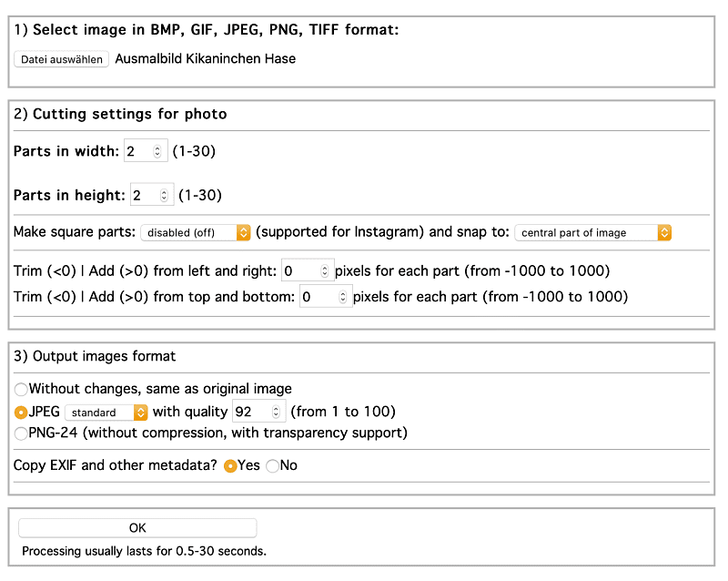This screenshot has height=581, width=728.
Task: Open the JPEG standard type dropdown
Action: (106, 413)
